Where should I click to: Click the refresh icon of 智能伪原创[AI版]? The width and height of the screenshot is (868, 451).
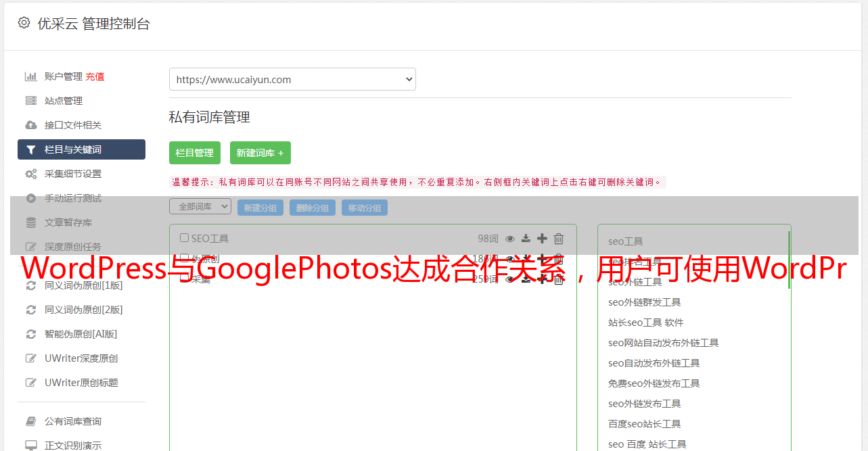[31, 334]
